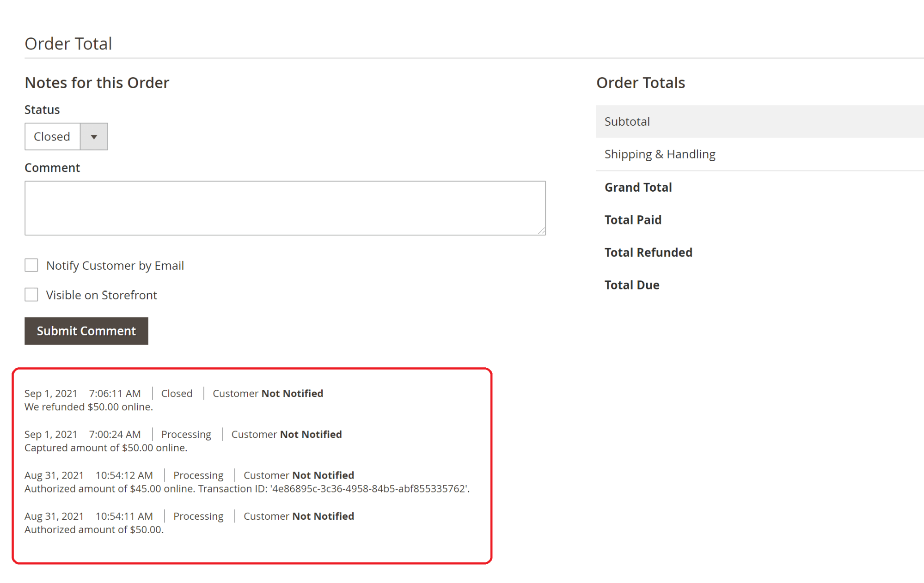Click inside the Comment text area
Screen dimensions: 924x583
coord(285,208)
